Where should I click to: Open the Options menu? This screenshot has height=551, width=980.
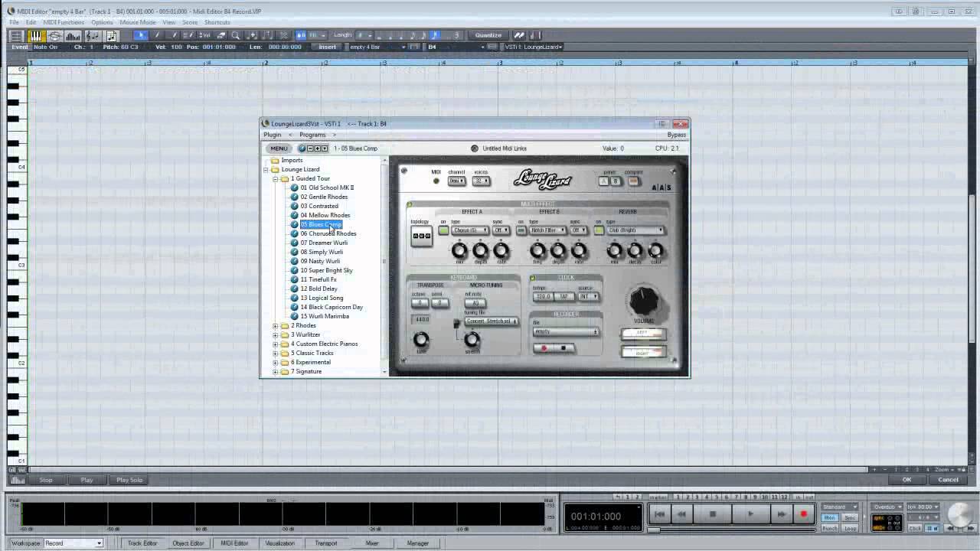[x=102, y=22]
